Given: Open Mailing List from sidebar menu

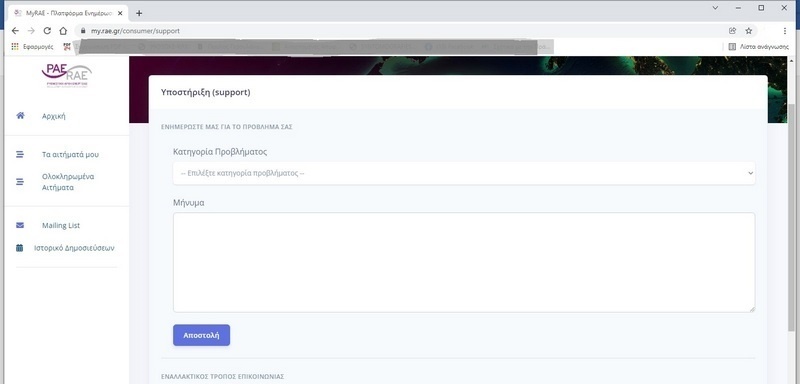Looking at the screenshot, I should [x=61, y=225].
